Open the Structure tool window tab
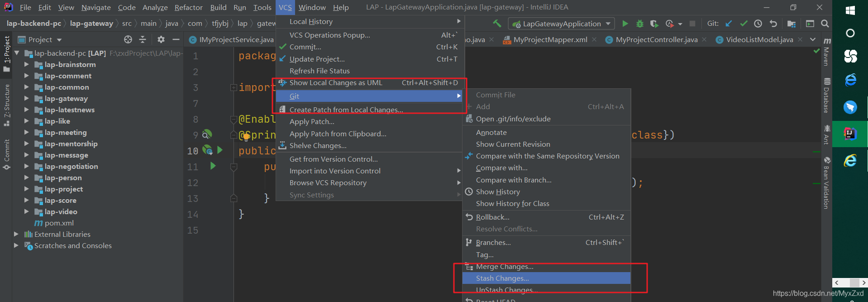This screenshot has height=302, width=868. click(7, 105)
